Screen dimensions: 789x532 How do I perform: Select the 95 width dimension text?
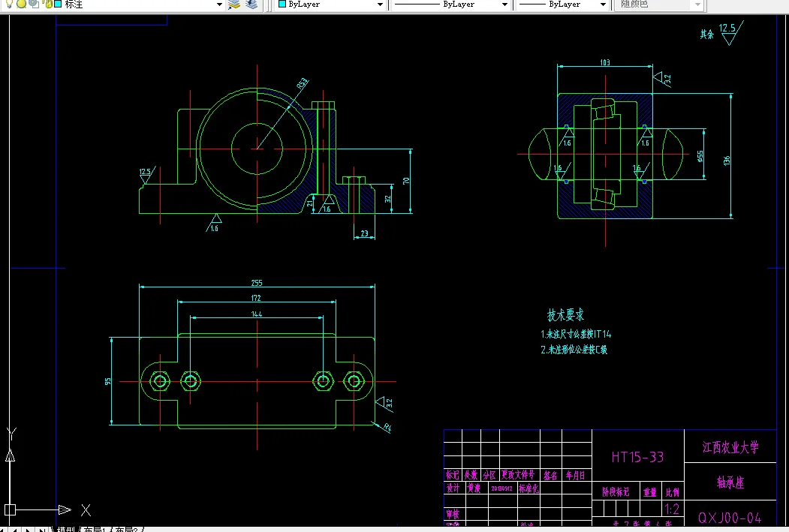coord(107,382)
